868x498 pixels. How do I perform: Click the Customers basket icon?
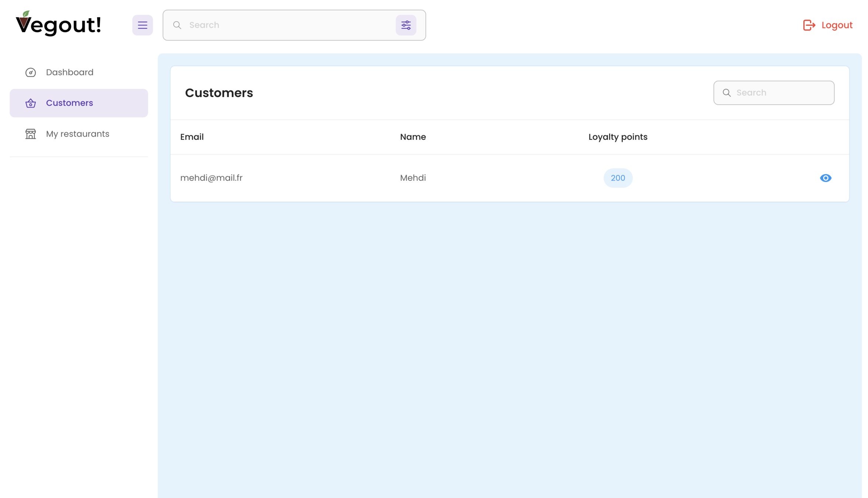[x=31, y=103]
